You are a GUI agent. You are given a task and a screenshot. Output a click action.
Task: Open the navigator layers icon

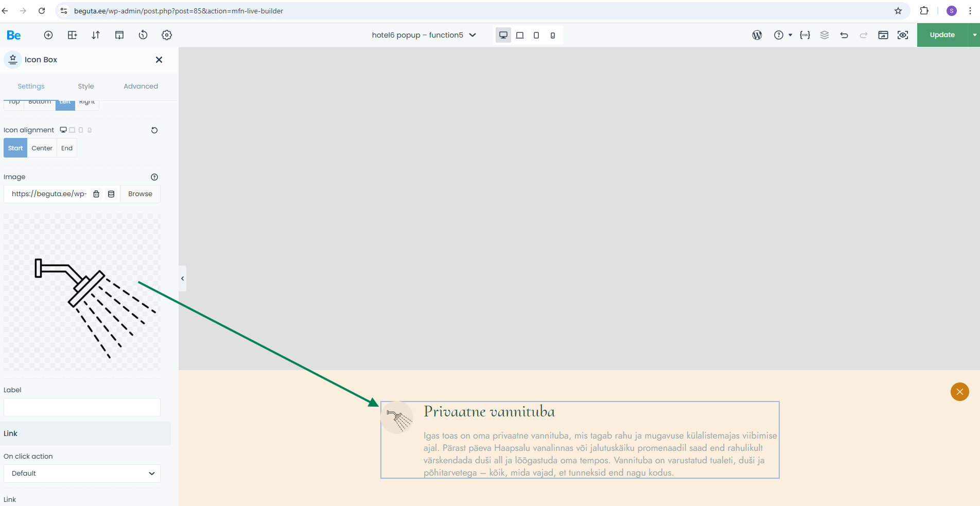pos(825,35)
